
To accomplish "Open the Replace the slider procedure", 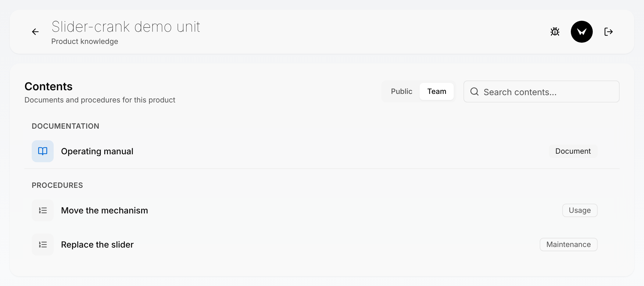I will click(322, 245).
